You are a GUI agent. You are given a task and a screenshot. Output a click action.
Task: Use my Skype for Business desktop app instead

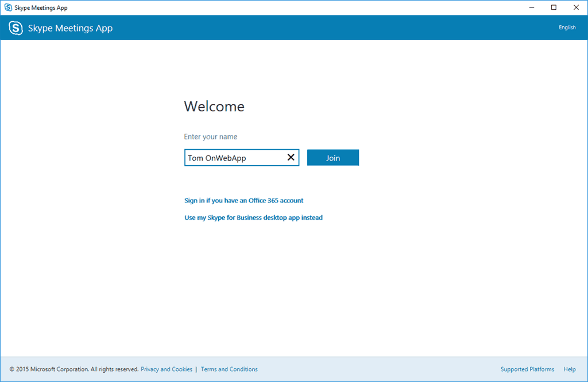[253, 218]
